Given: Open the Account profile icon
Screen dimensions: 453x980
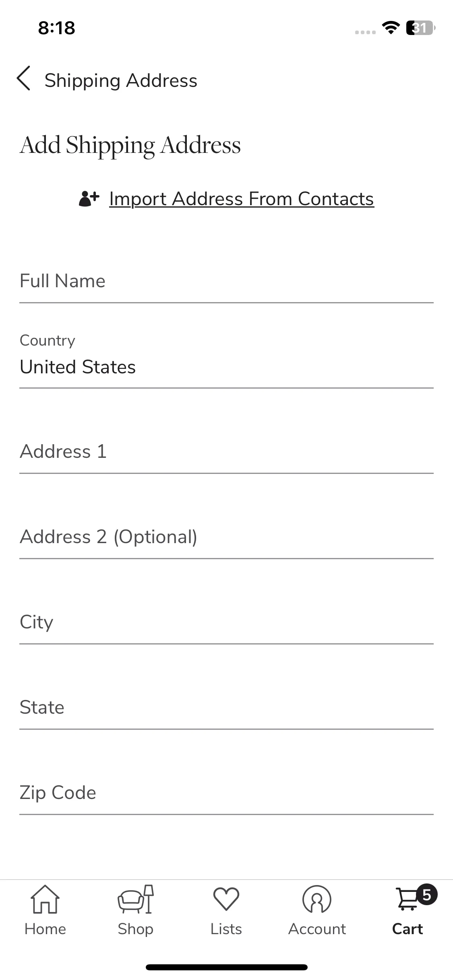Looking at the screenshot, I should [317, 899].
